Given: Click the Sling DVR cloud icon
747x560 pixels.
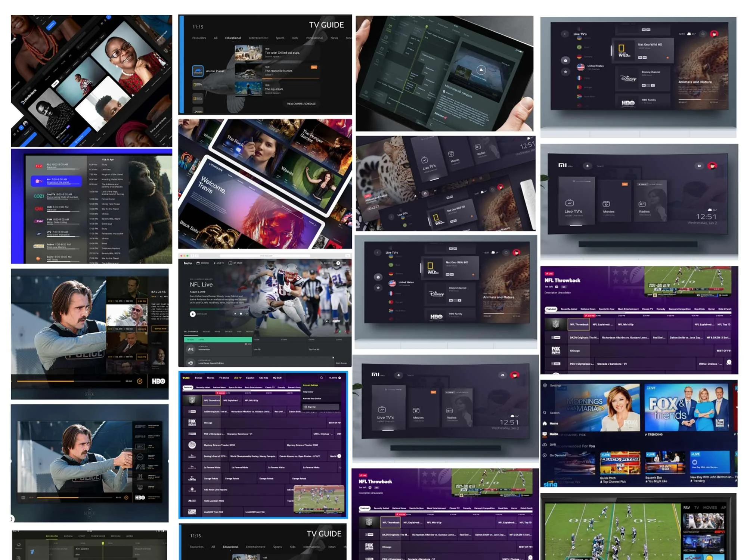Looking at the screenshot, I should pos(545,445).
